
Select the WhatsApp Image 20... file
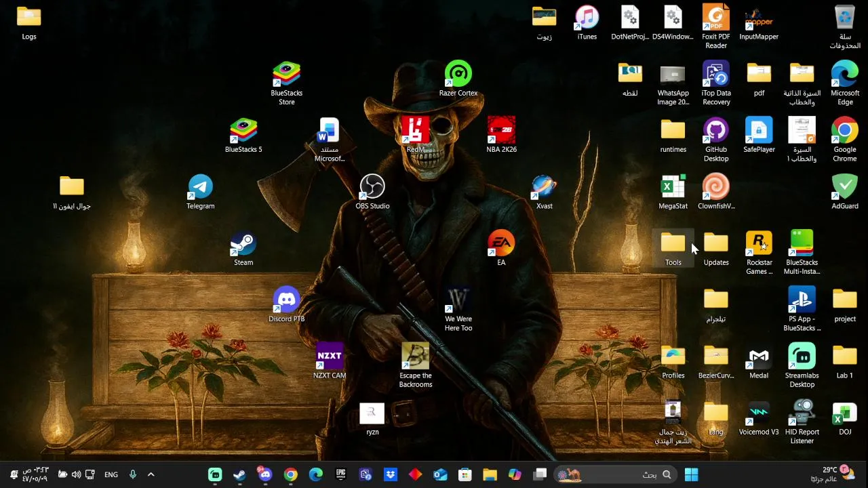pos(673,83)
